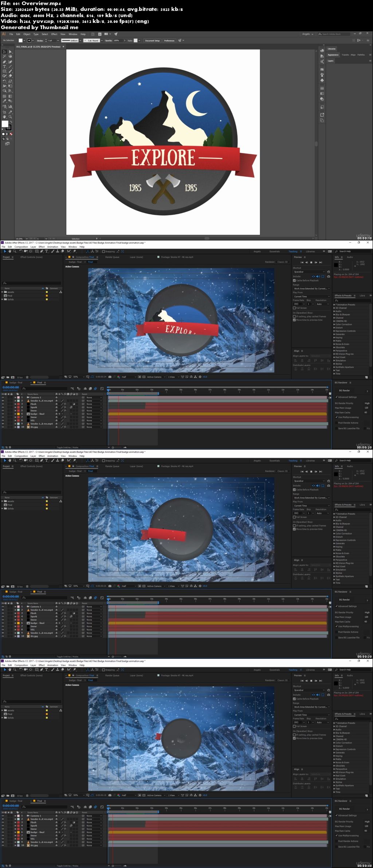Expand Blur & Sharpen effects in 00:00:20 frame
The image size is (373, 868).
pos(334,315)
